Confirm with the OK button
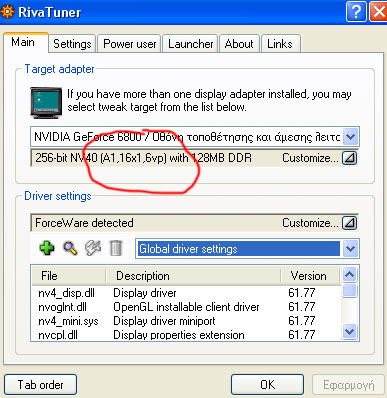Image resolution: width=387 pixels, height=398 pixels. click(267, 385)
